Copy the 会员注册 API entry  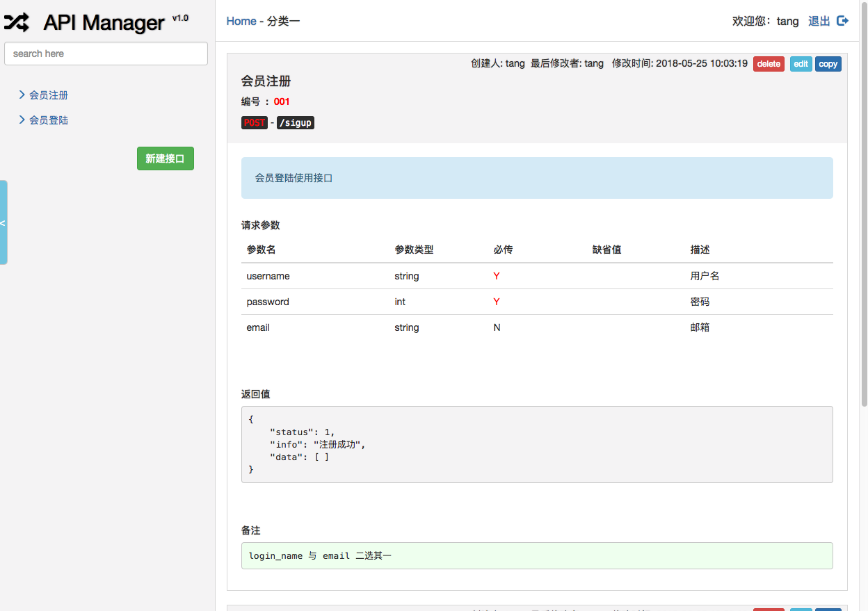828,64
